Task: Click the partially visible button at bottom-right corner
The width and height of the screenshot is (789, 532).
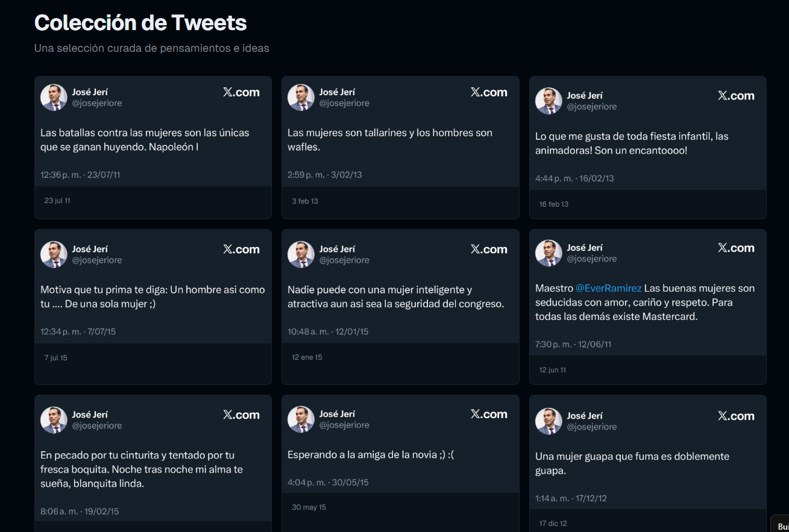Action: click(781, 525)
